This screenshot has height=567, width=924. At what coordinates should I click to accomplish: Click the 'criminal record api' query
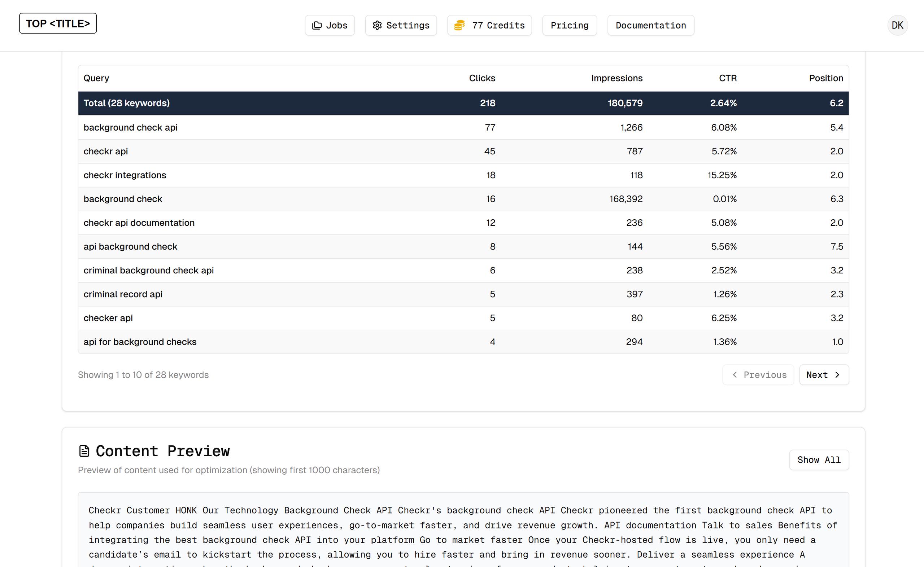123,294
